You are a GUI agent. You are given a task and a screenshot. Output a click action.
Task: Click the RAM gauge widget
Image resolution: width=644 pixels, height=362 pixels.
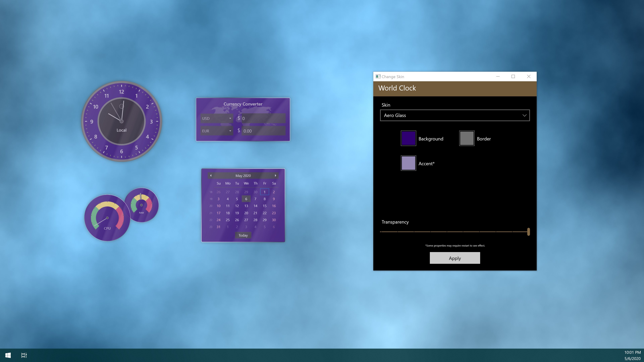(142, 205)
